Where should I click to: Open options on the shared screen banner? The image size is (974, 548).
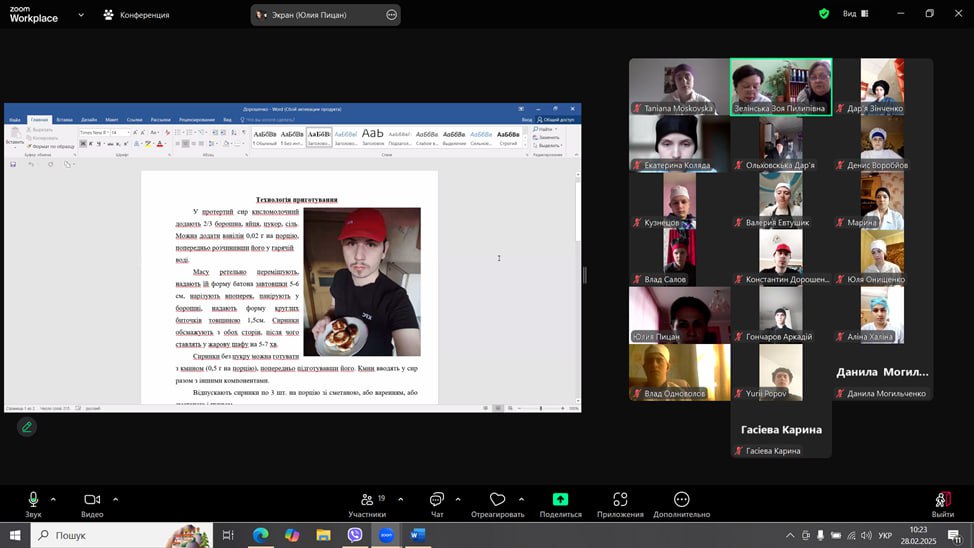click(391, 15)
